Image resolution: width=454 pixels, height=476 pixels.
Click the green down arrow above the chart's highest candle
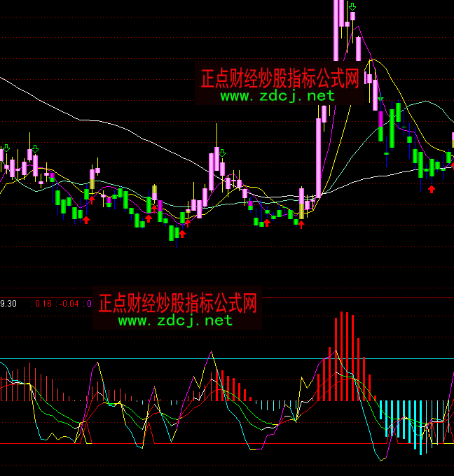click(x=352, y=7)
